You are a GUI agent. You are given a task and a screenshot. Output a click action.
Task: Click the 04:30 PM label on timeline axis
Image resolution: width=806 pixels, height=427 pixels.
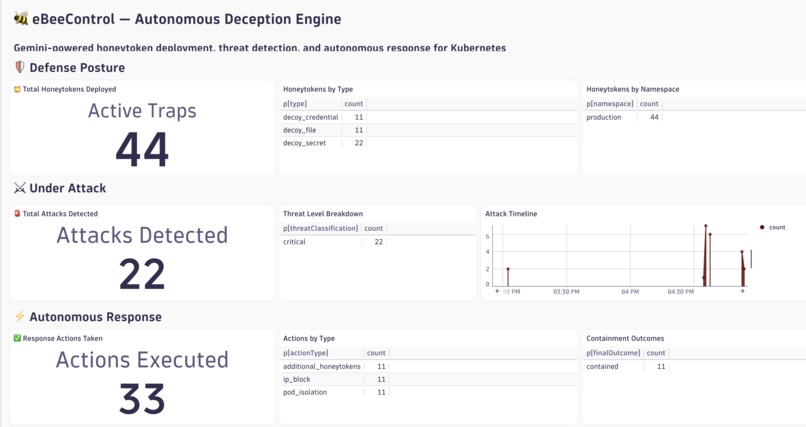(x=681, y=292)
